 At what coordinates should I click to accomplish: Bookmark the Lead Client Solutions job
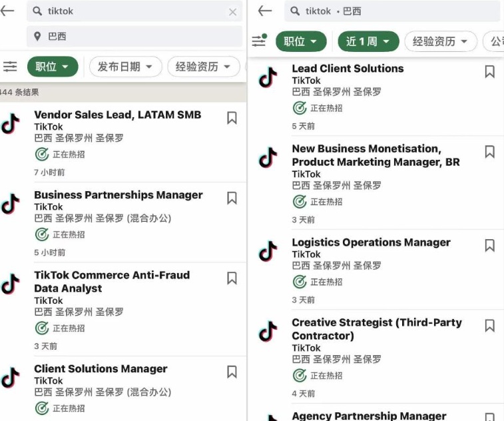click(x=489, y=72)
